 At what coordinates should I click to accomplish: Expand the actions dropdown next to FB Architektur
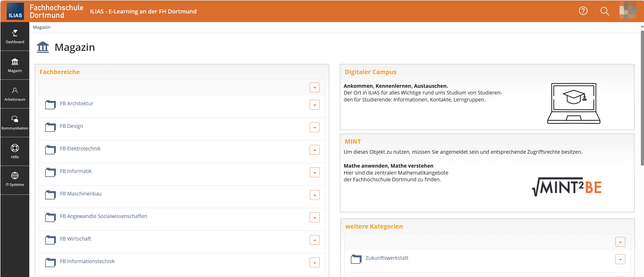point(315,105)
